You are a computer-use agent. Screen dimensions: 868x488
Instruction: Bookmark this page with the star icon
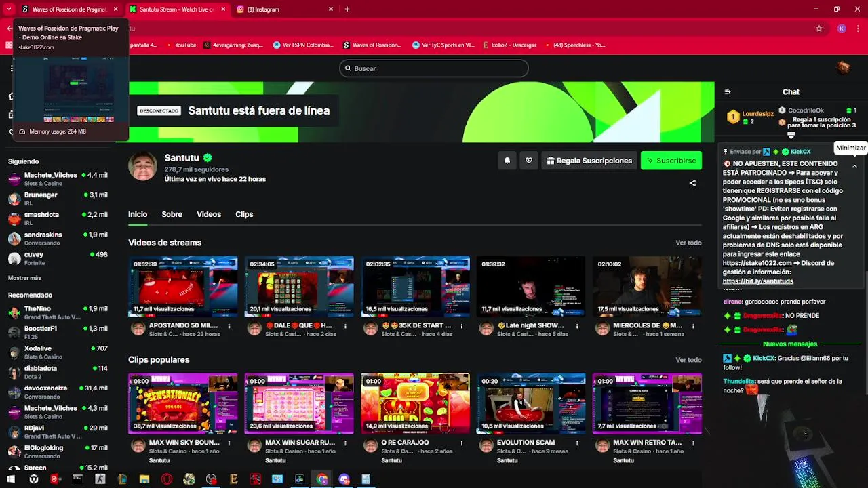819,28
